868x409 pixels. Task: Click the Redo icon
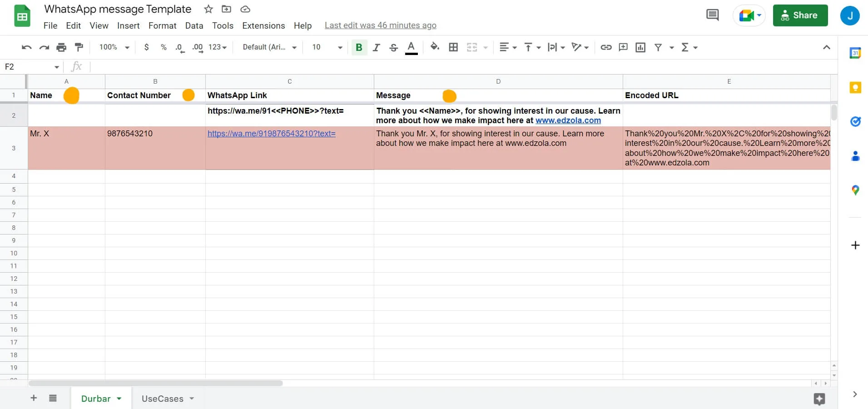[44, 47]
